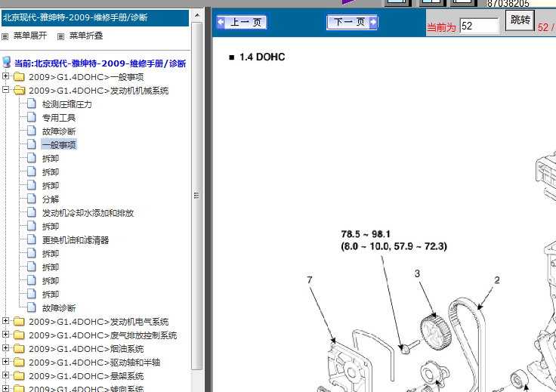Select 2009>G1.4DOHC>一般事项 folder label
Screen dimensions: 556x392
[x=86, y=77]
